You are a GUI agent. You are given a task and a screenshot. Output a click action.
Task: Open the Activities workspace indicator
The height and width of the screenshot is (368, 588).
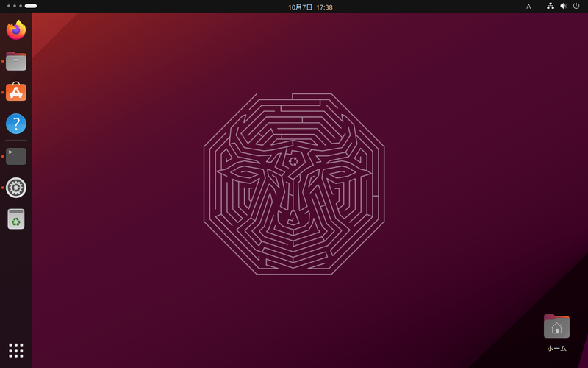tap(22, 6)
